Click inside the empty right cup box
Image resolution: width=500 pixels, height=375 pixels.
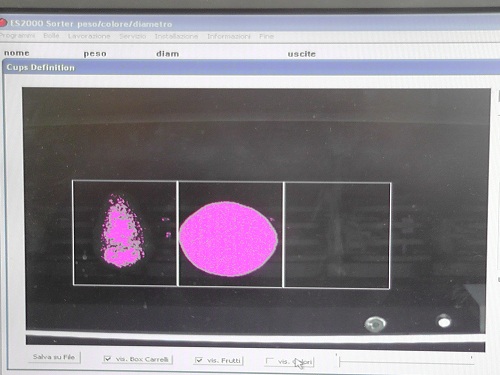pyautogui.click(x=337, y=235)
